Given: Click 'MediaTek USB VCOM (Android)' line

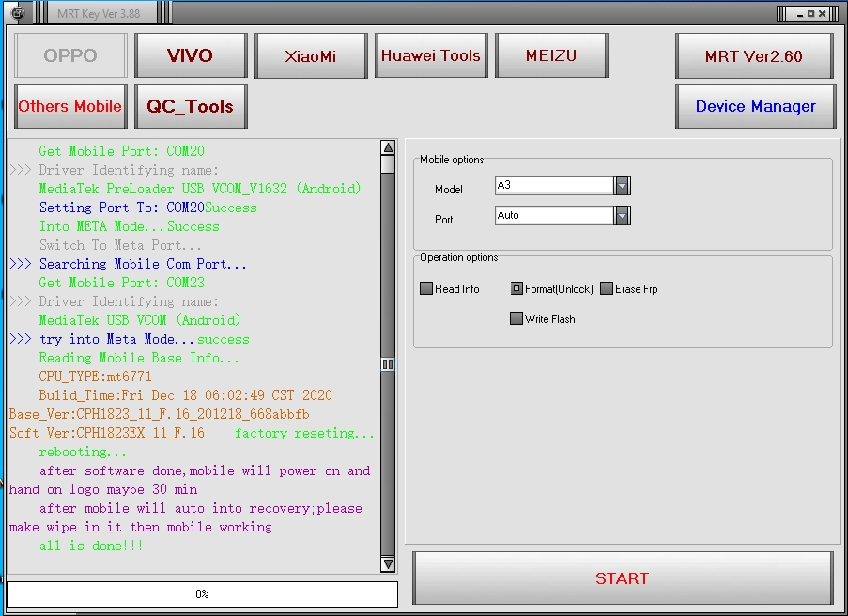Looking at the screenshot, I should click(140, 320).
